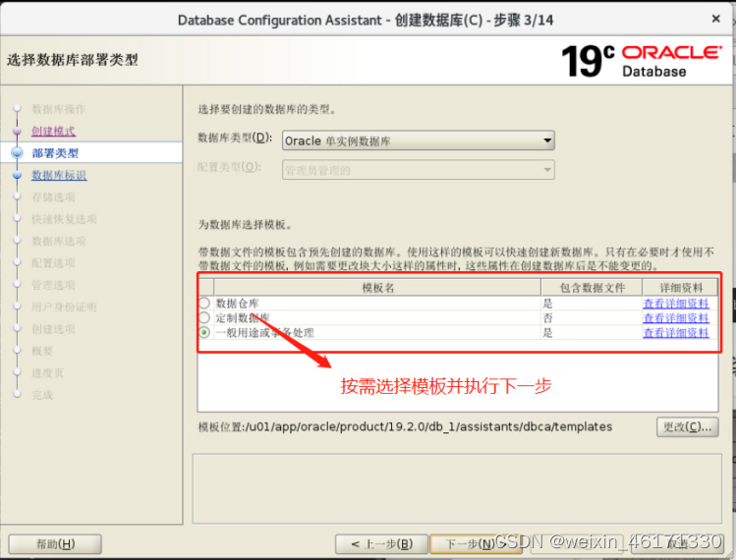Click 配置选项 step in sidebar

coord(53,263)
